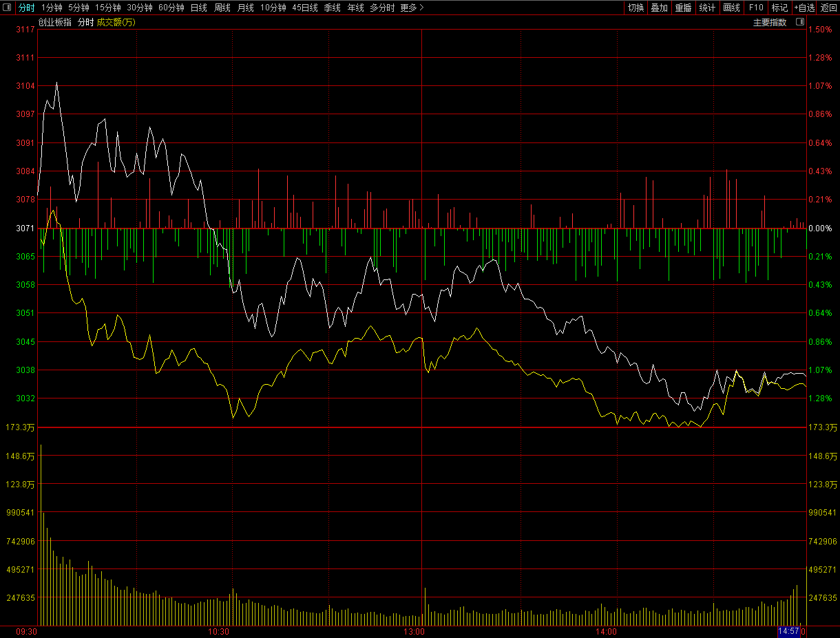Click the 3104 price axis label

(x=25, y=86)
